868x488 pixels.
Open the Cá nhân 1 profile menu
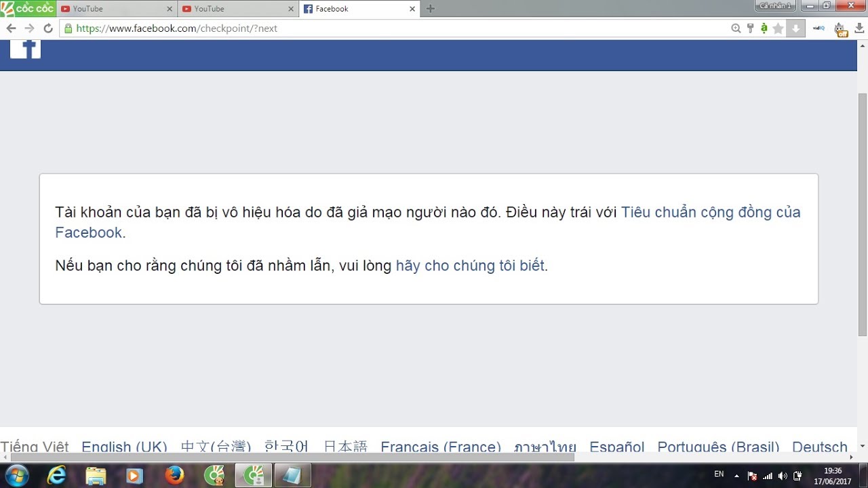tap(775, 6)
